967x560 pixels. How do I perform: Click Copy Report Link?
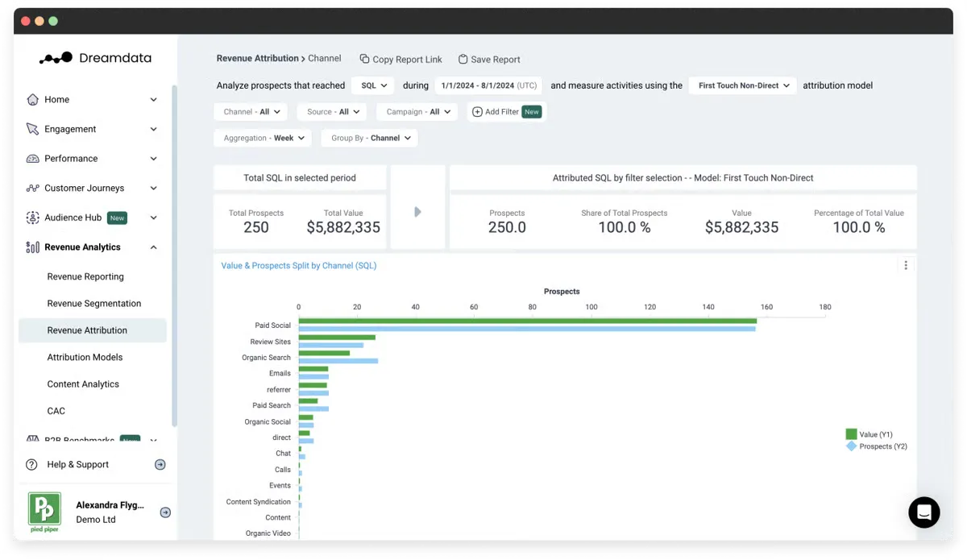(x=400, y=59)
